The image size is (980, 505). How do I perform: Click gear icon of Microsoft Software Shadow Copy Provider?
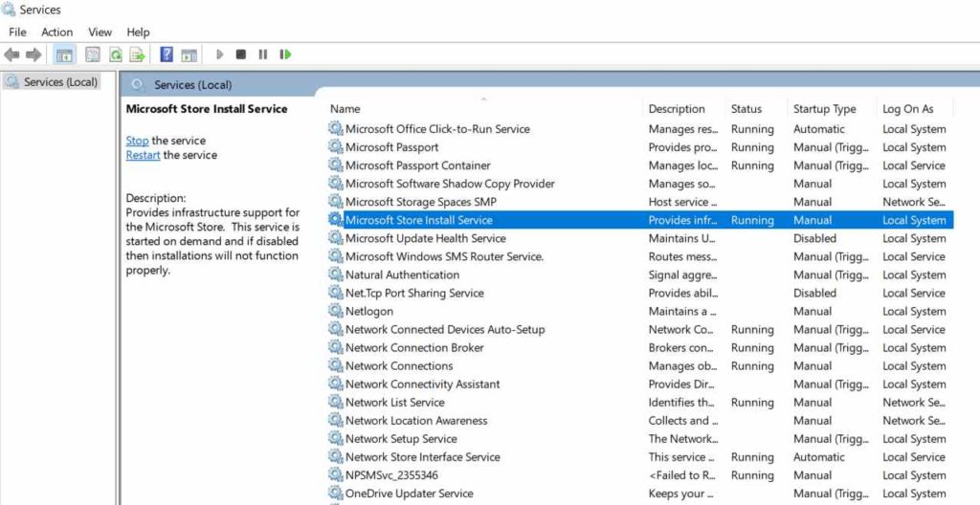tap(336, 183)
